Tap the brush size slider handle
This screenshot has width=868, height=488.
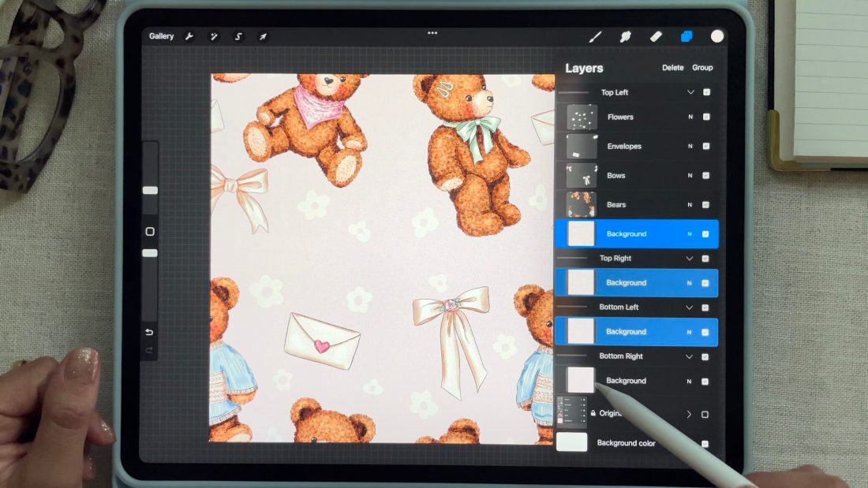point(150,190)
